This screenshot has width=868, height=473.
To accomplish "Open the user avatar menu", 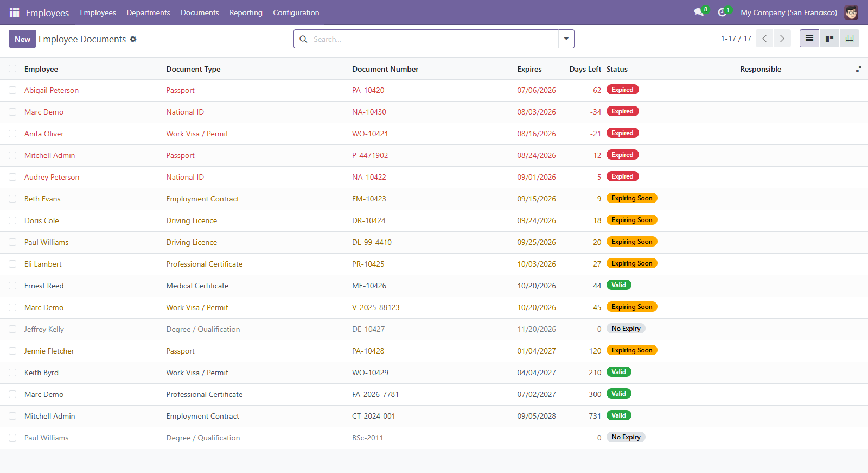I will coord(851,12).
